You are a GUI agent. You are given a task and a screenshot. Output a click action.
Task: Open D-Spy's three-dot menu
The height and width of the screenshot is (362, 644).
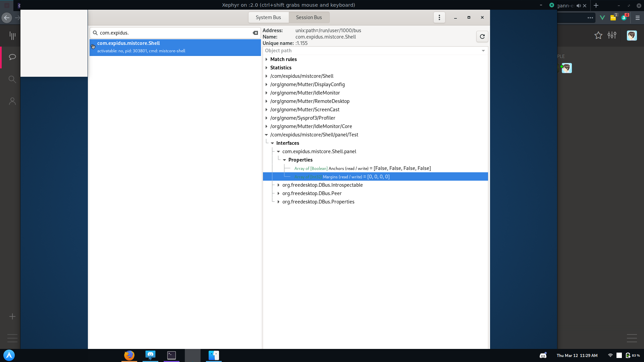pos(439,17)
